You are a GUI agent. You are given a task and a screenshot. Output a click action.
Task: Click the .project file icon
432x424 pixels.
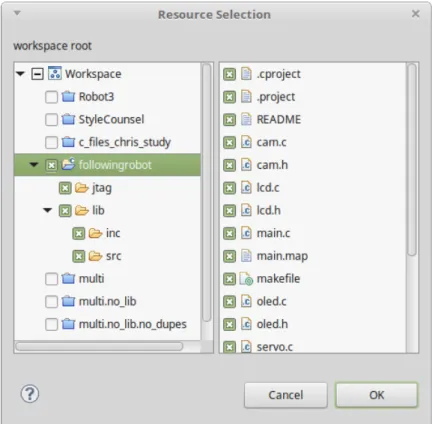pos(246,97)
